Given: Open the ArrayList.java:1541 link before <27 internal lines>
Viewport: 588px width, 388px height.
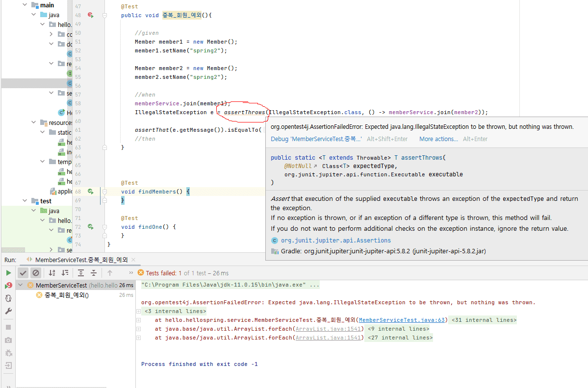Looking at the screenshot, I should (328, 338).
